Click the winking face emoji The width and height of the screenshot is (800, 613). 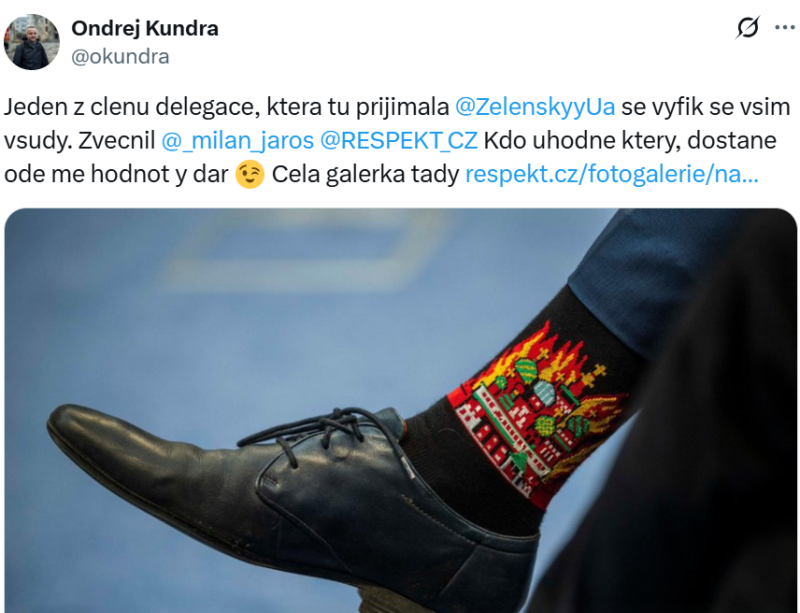click(250, 175)
